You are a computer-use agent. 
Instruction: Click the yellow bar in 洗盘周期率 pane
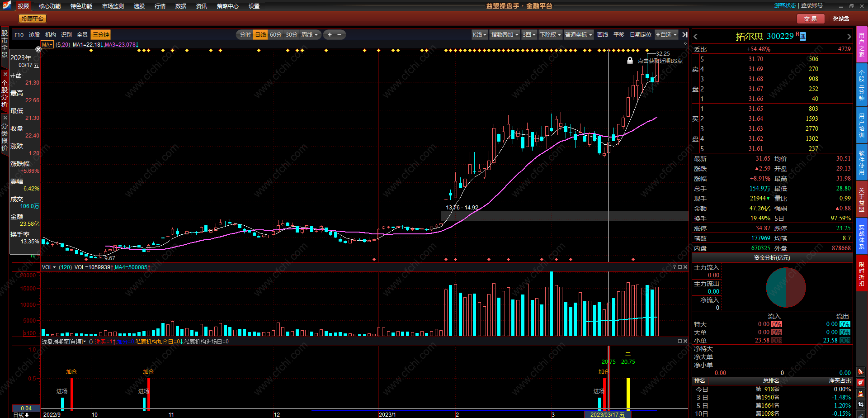[x=628, y=394]
